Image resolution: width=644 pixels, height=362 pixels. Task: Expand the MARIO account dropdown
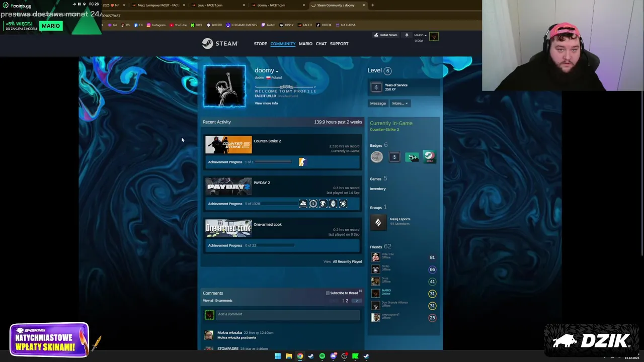[420, 35]
